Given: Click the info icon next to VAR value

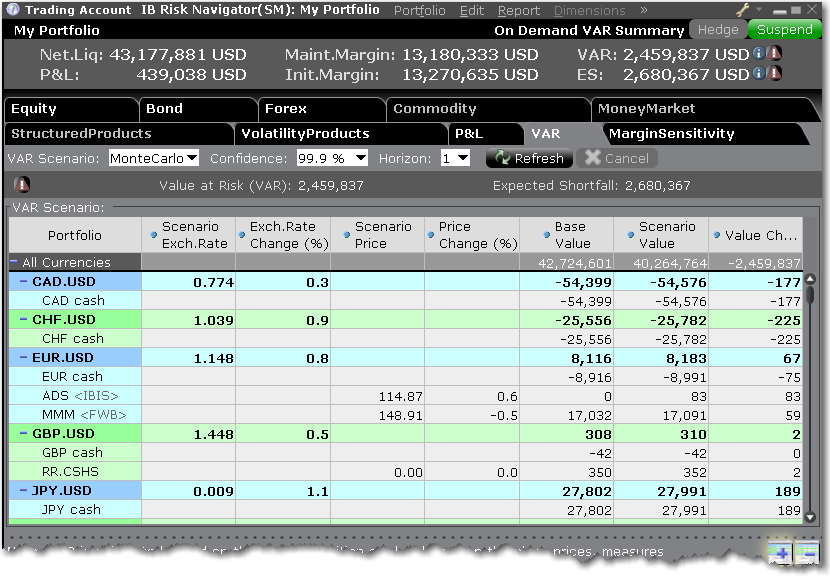Looking at the screenshot, I should tap(759, 54).
